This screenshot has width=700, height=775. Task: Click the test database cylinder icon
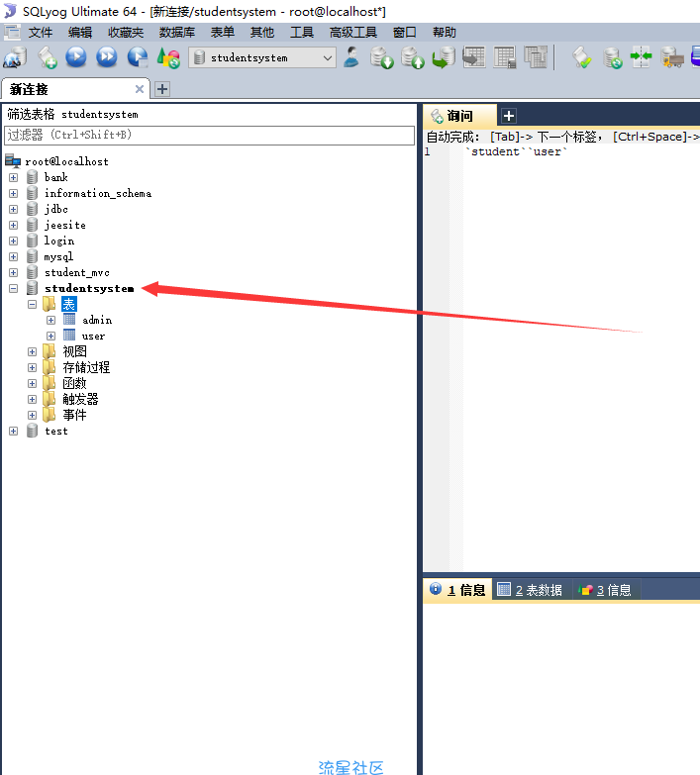tap(32, 431)
